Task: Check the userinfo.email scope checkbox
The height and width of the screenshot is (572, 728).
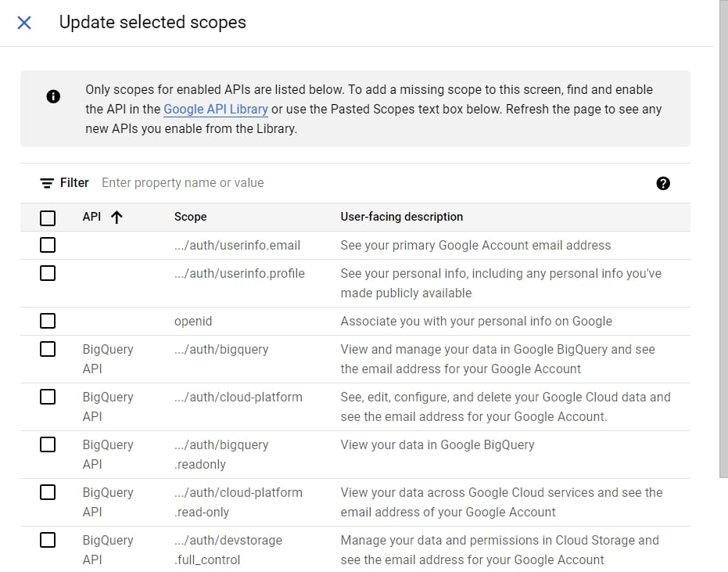Action: pos(48,245)
